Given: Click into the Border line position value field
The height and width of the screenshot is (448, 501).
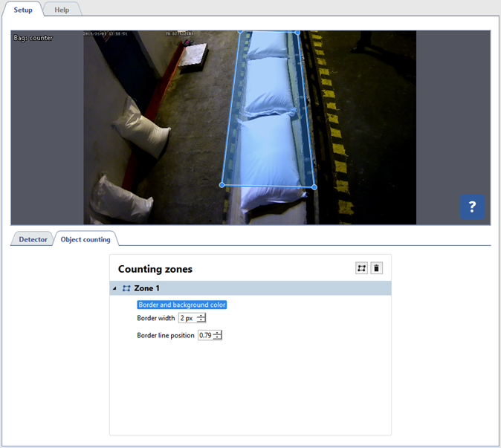Looking at the screenshot, I should pyautogui.click(x=204, y=335).
